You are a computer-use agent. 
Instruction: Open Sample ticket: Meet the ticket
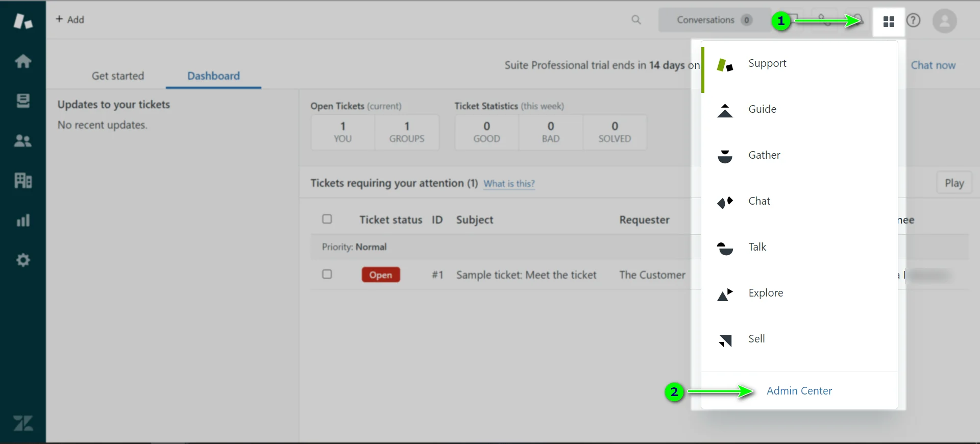[x=526, y=275]
